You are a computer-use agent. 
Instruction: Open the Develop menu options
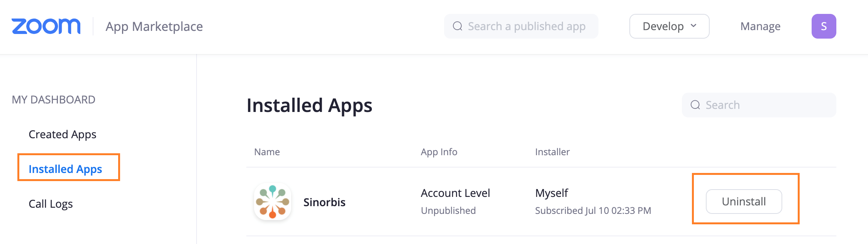pyautogui.click(x=669, y=26)
